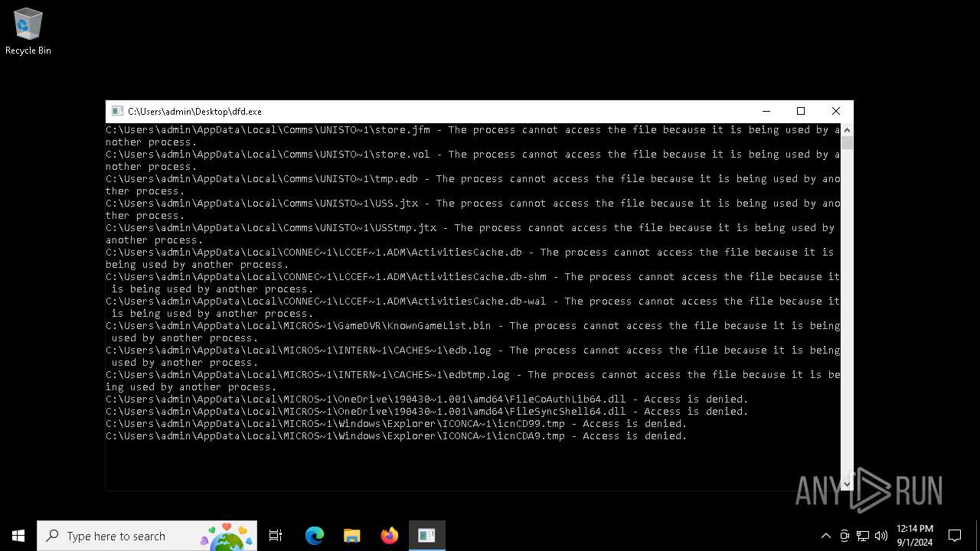Launch Microsoft Edge from the taskbar
The image size is (980, 551).
point(314,536)
